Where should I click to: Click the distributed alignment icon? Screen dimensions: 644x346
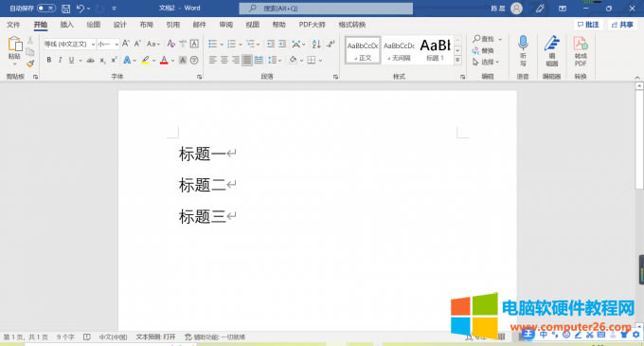(x=259, y=61)
